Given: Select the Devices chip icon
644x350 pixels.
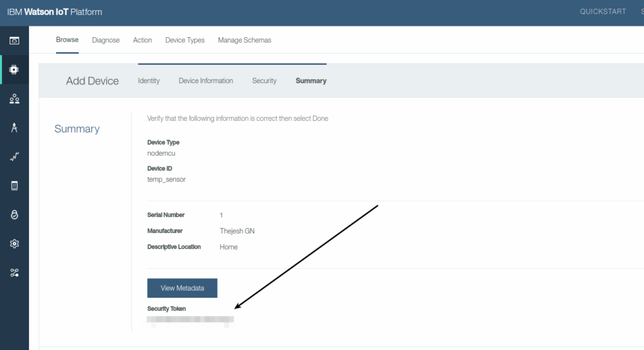Looking at the screenshot, I should [14, 69].
